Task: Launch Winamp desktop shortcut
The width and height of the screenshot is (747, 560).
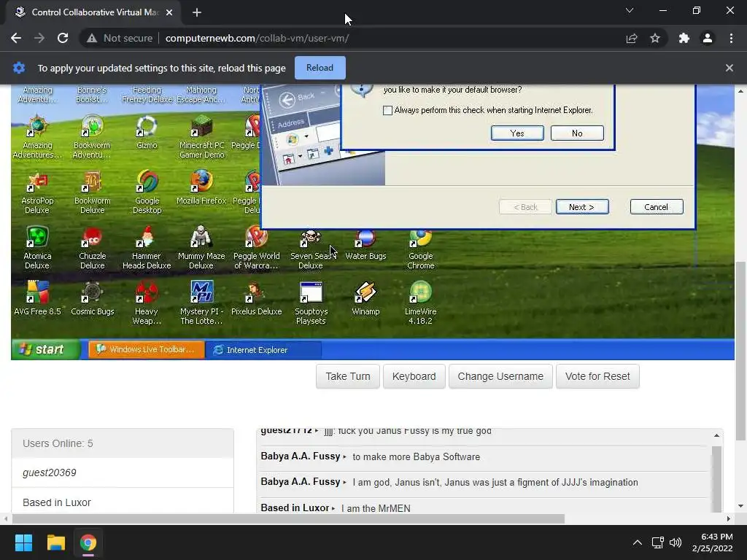Action: pyautogui.click(x=366, y=298)
